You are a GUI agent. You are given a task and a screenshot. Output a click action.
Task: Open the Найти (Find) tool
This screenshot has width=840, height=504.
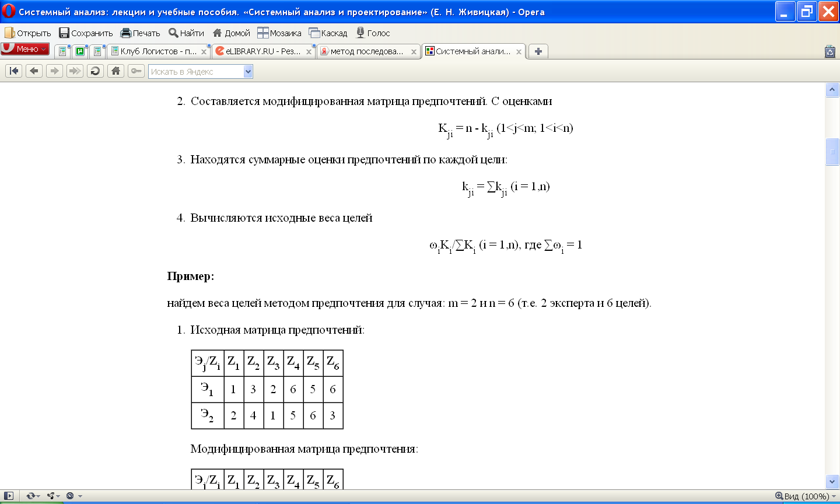186,33
